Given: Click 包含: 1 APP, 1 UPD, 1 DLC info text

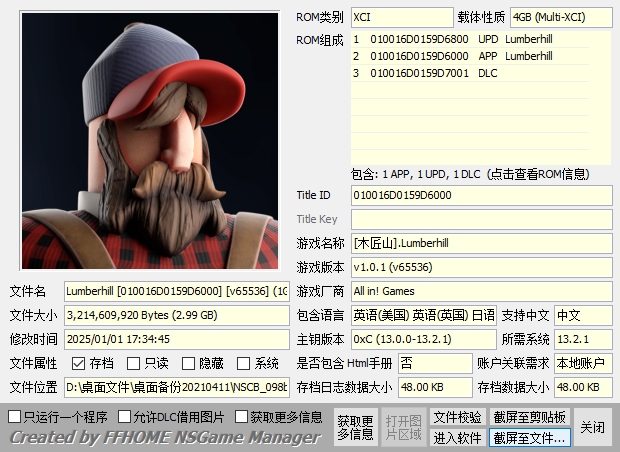Looking at the screenshot, I should point(470,174).
